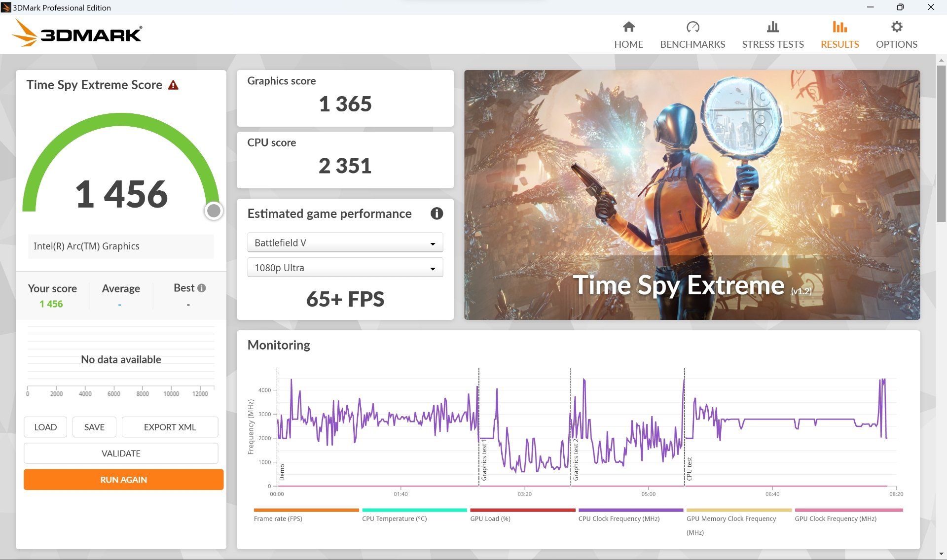
Task: Click the VALIDATE button
Action: click(x=121, y=453)
